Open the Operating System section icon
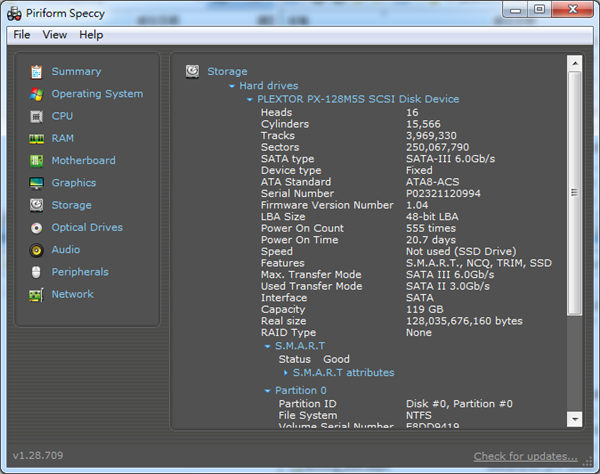Image resolution: width=600 pixels, height=474 pixels. [37, 94]
